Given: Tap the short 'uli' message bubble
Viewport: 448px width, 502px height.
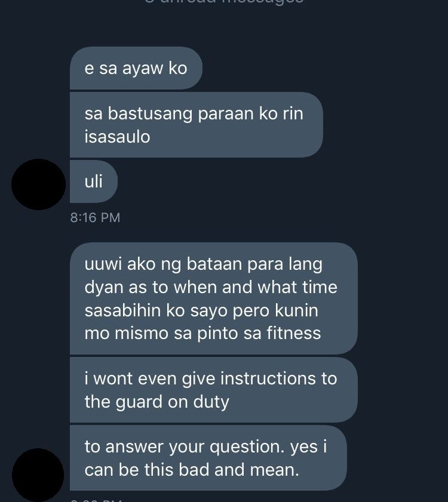Looking at the screenshot, I should (94, 181).
